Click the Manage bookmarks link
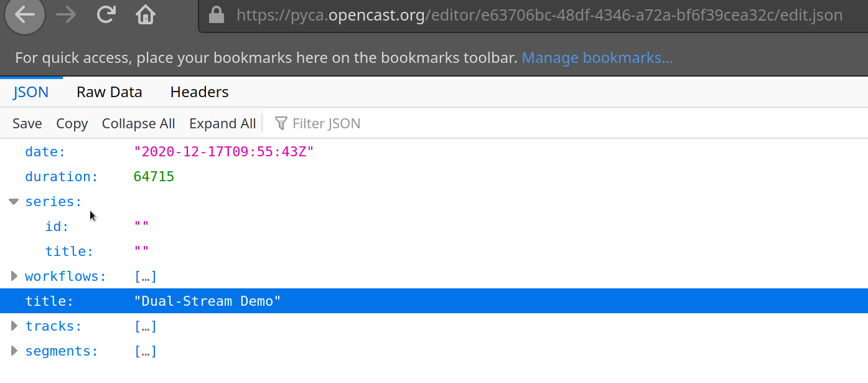Image resolution: width=868 pixels, height=383 pixels. tap(597, 57)
